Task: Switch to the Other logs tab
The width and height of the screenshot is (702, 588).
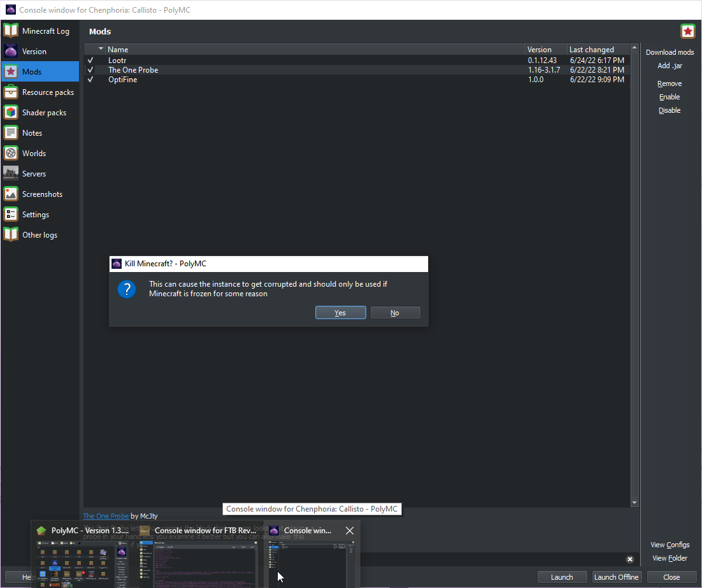Action: 39,234
